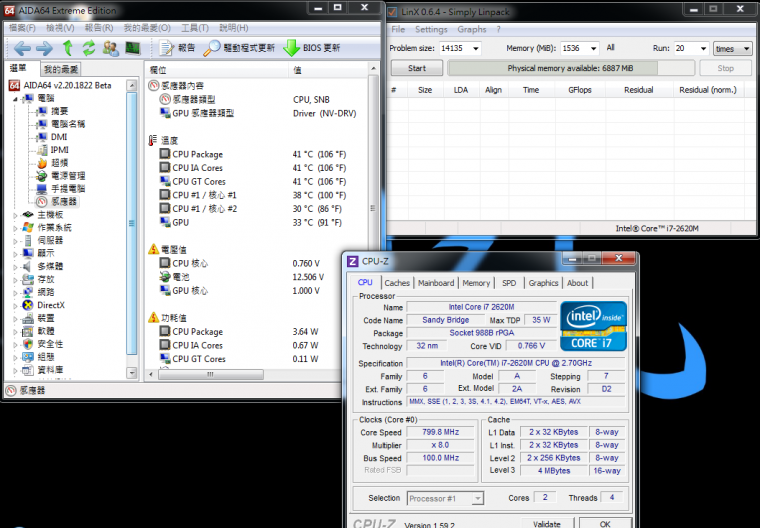Open the Memory (MiB) dropdown in LinX
The width and height of the screenshot is (760, 528).
pyautogui.click(x=593, y=48)
